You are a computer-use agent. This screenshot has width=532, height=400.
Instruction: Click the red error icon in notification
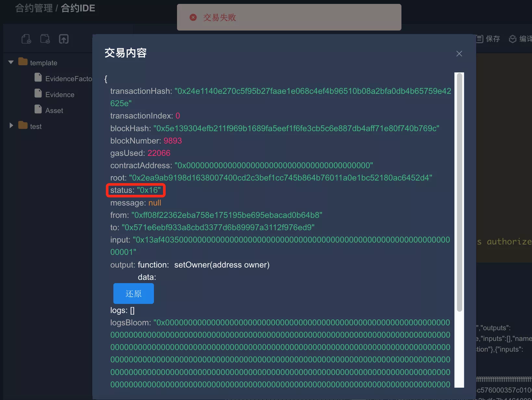(193, 17)
